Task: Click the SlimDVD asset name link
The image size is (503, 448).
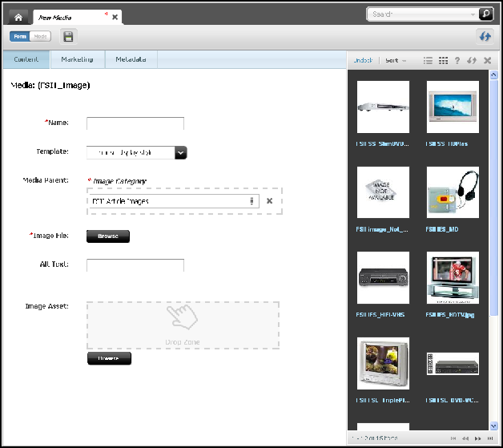Action: 382,143
